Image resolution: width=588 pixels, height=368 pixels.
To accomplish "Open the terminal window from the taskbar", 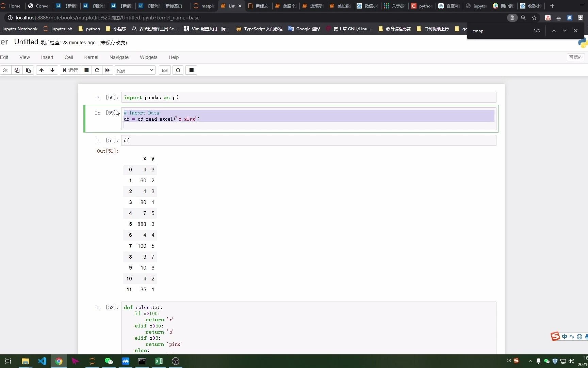I will [x=142, y=361].
